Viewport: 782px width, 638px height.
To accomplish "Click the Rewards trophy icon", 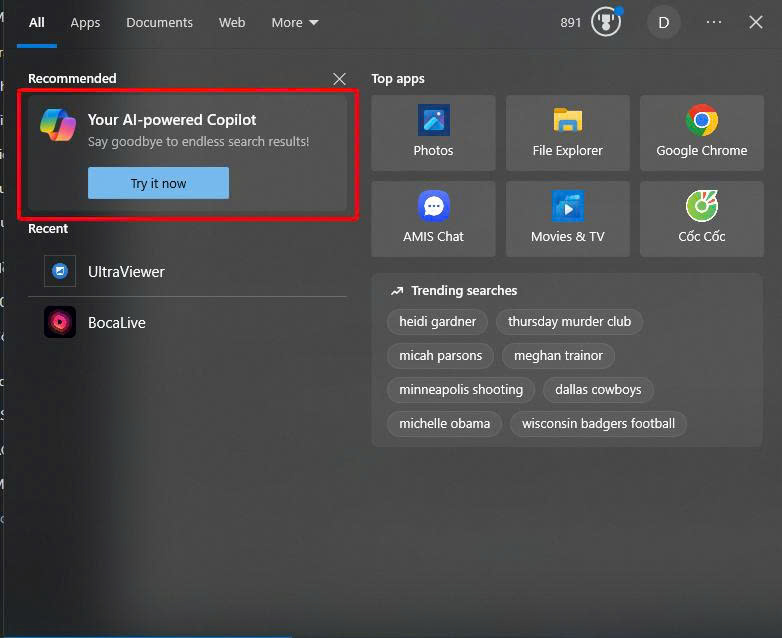I will point(606,22).
